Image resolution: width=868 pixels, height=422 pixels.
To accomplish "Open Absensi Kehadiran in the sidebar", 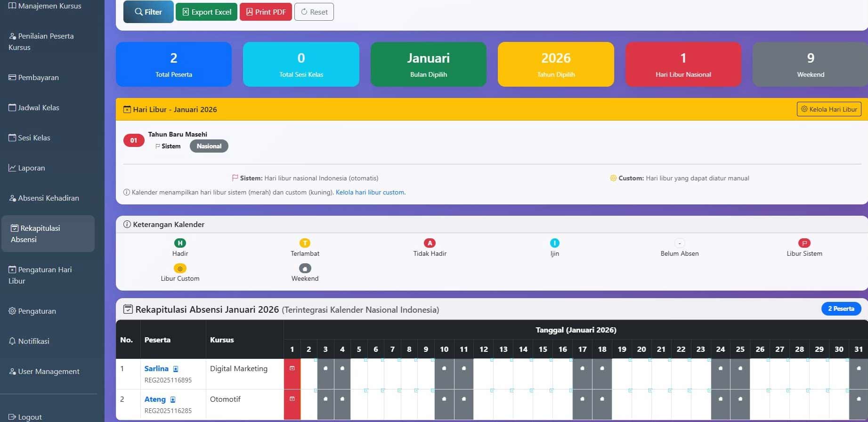I will point(48,198).
